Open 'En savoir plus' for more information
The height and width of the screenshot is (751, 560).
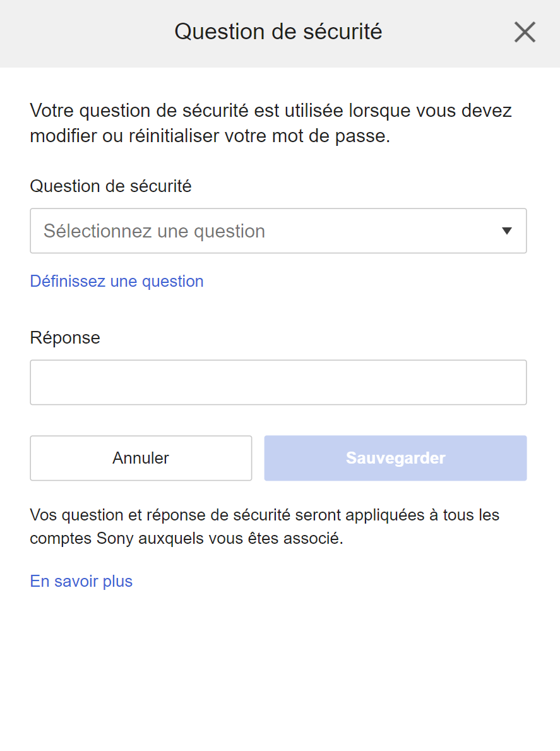[x=81, y=581]
